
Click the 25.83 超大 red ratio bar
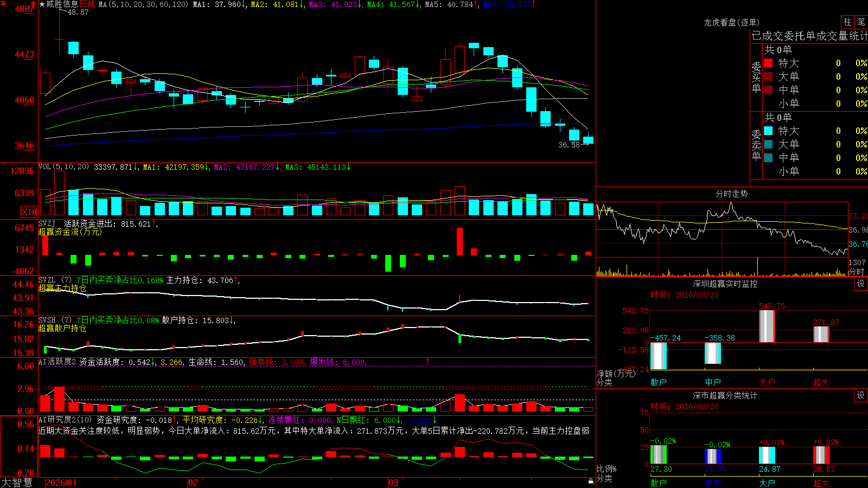[821, 455]
